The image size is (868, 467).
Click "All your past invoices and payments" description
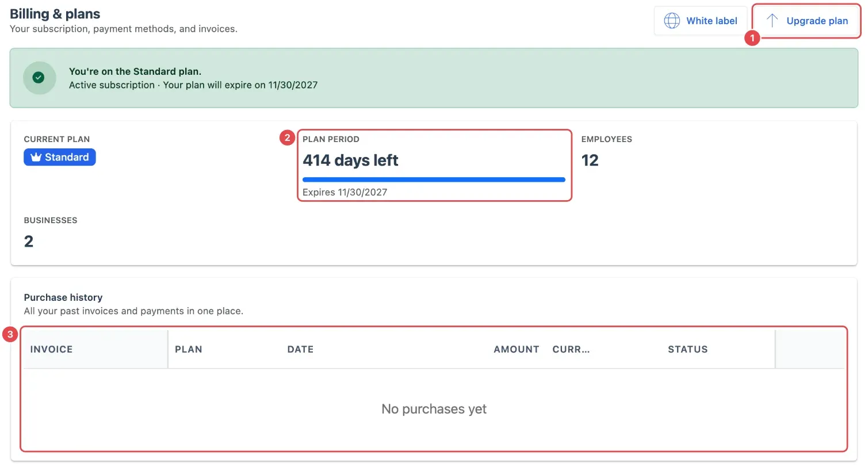click(x=133, y=311)
